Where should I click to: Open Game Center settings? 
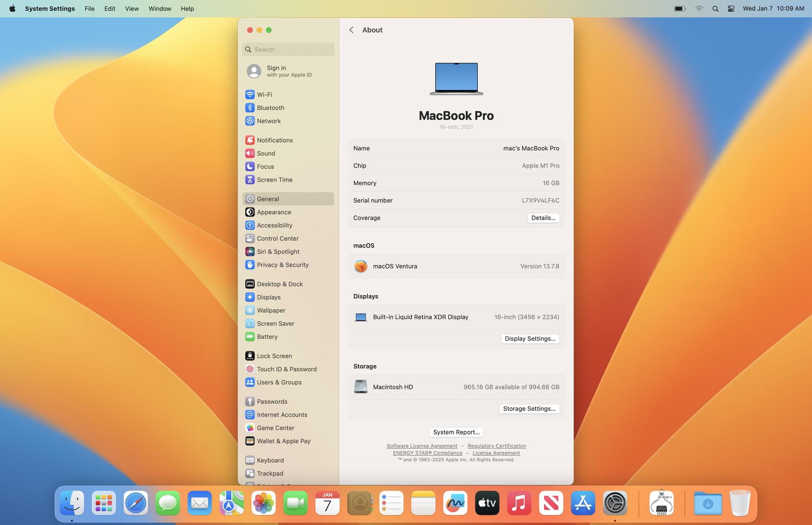[x=276, y=428]
